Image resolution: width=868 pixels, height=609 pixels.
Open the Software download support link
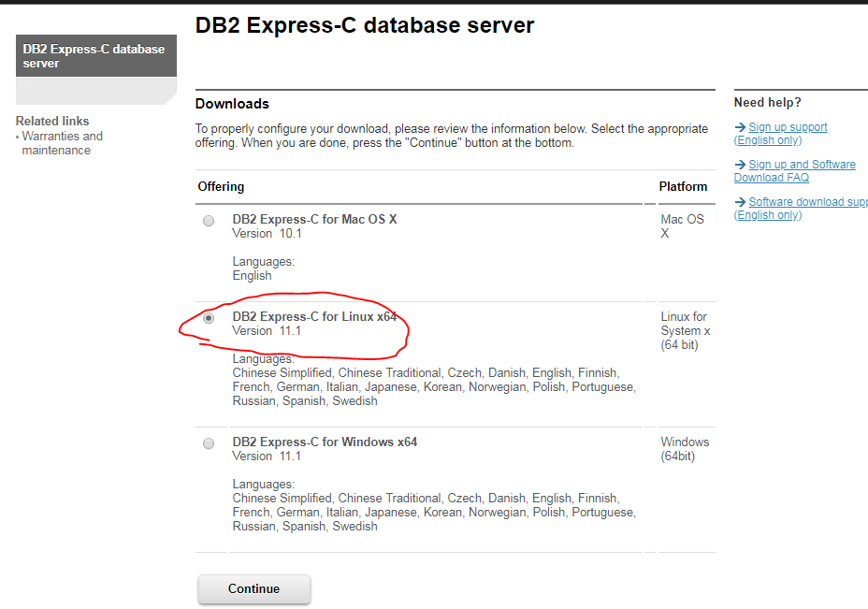809,201
